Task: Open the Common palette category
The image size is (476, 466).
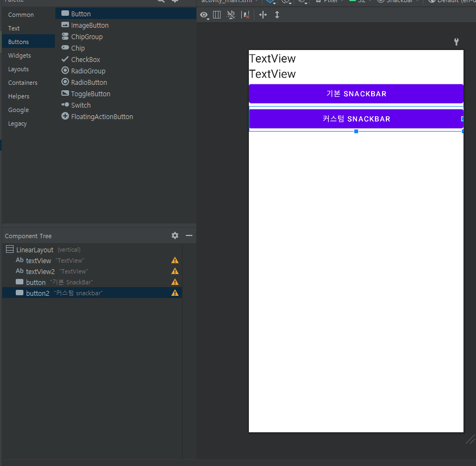Action: [29, 15]
